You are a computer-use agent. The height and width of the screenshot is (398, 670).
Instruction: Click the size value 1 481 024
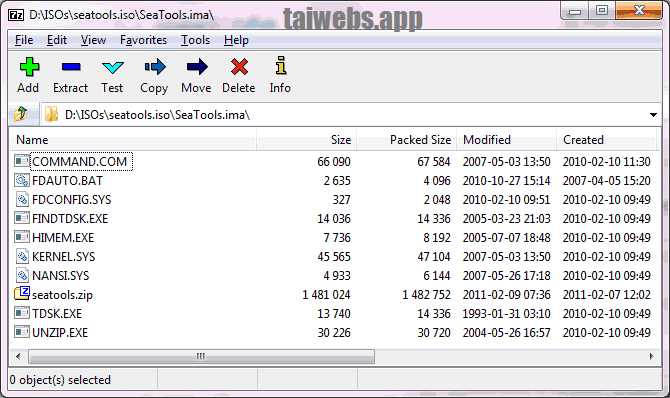pyautogui.click(x=326, y=295)
